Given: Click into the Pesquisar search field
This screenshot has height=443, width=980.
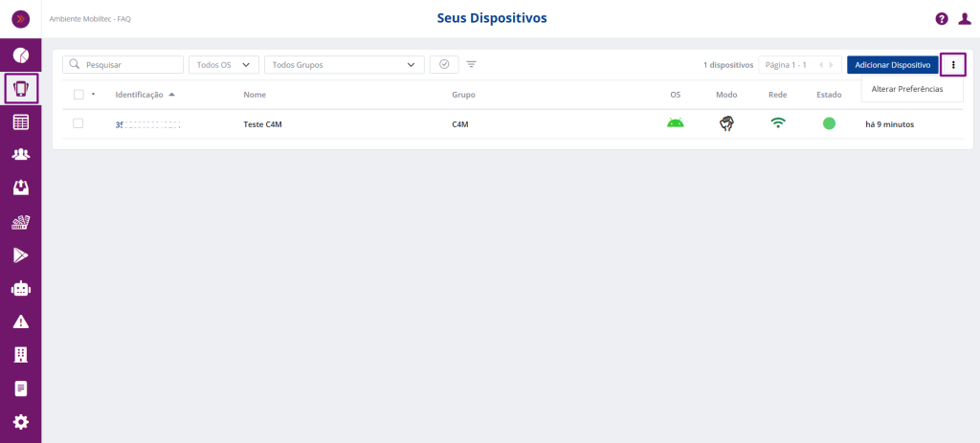Looking at the screenshot, I should 122,65.
